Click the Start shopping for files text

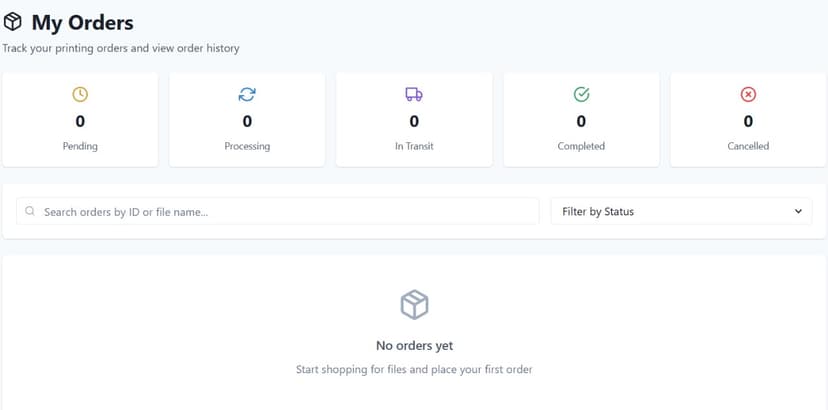coord(414,370)
